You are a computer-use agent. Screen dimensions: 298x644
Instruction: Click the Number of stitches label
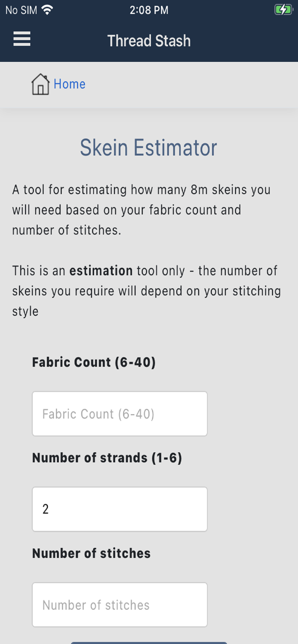[91, 553]
